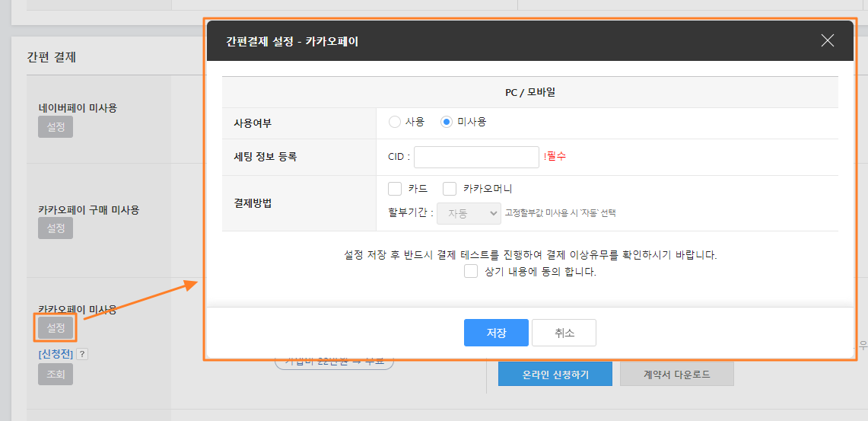Click the 결제 테스트 notice text
Screen dimensions: 868x421
click(530, 255)
